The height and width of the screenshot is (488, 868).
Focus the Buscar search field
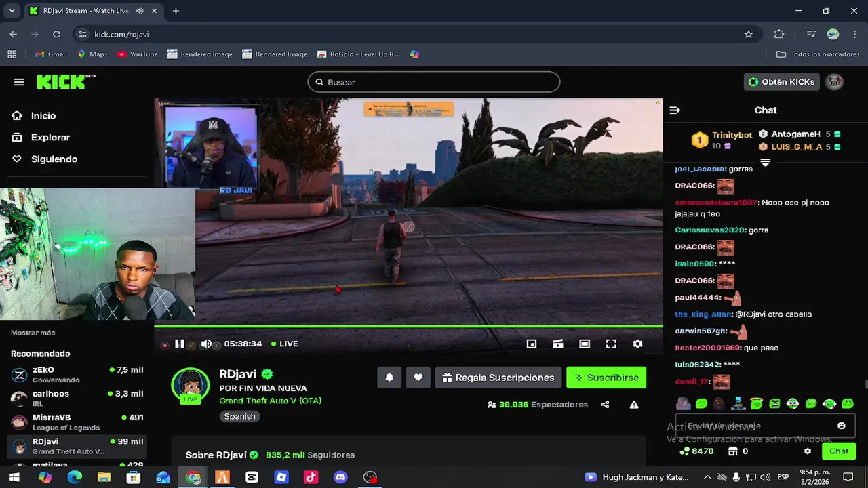434,82
